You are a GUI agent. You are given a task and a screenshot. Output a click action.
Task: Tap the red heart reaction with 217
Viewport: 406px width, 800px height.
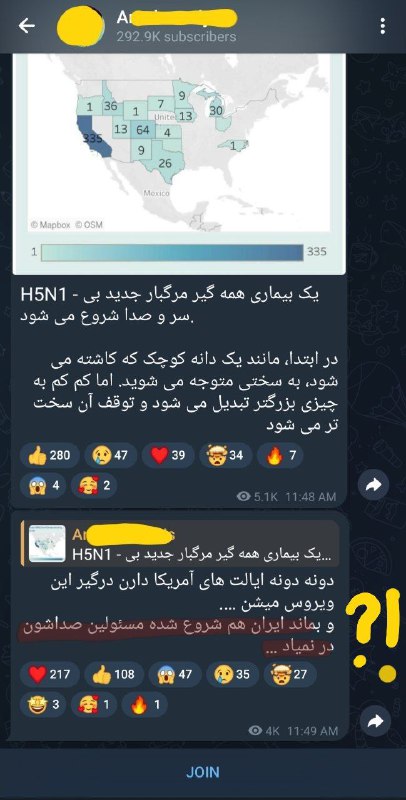(49, 674)
